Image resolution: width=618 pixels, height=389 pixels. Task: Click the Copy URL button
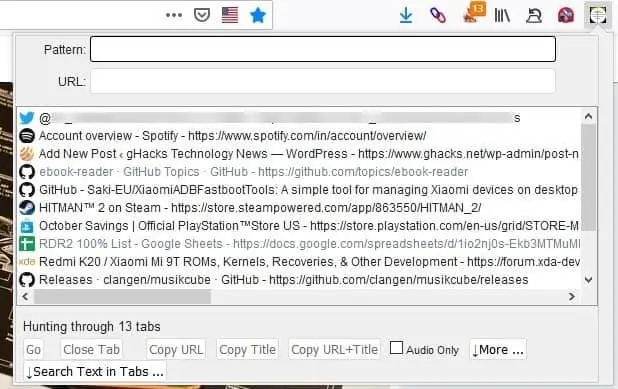[176, 349]
